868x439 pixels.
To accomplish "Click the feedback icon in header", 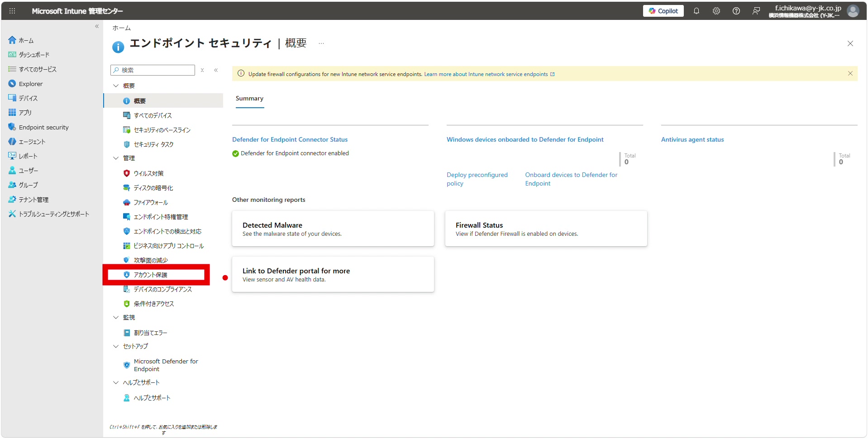I will click(756, 11).
